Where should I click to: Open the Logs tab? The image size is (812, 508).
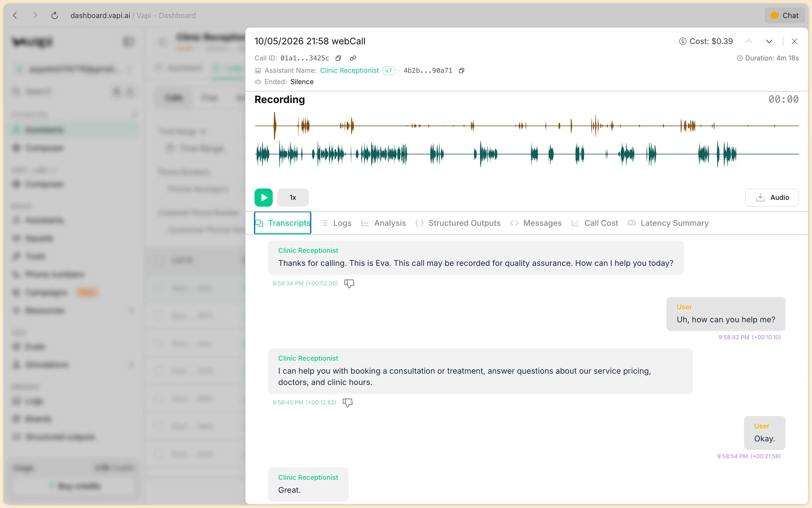tap(336, 223)
